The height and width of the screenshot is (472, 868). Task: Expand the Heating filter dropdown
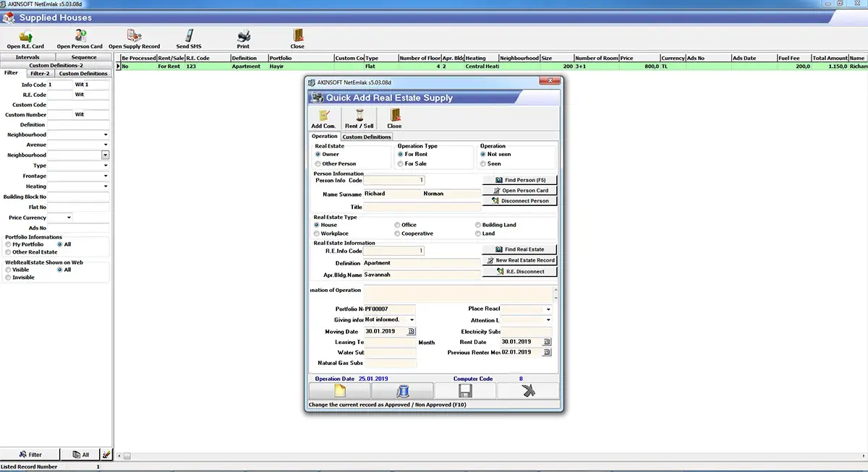pyautogui.click(x=106, y=186)
